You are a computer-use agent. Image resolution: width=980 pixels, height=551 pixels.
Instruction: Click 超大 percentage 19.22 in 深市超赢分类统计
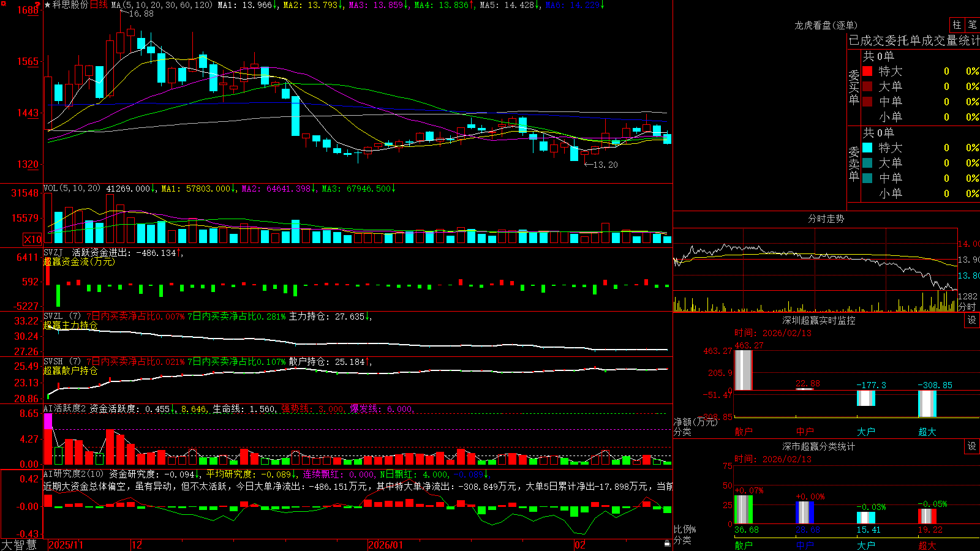point(930,530)
